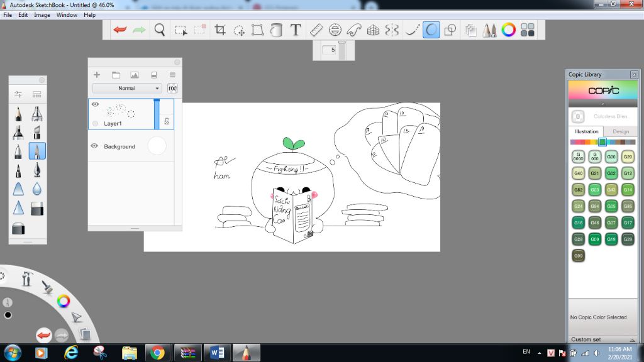Select the Text tool
The width and height of the screenshot is (644, 362).
click(x=296, y=30)
